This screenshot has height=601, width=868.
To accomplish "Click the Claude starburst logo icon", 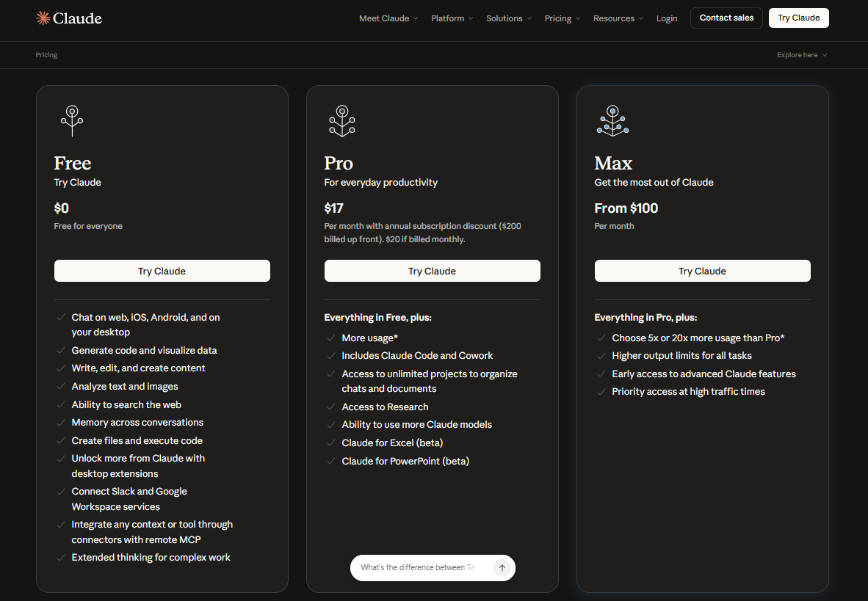I will (43, 18).
